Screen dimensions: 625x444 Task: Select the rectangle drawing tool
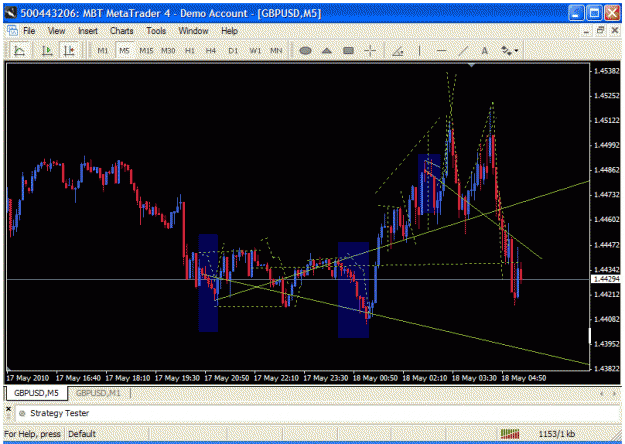point(348,51)
